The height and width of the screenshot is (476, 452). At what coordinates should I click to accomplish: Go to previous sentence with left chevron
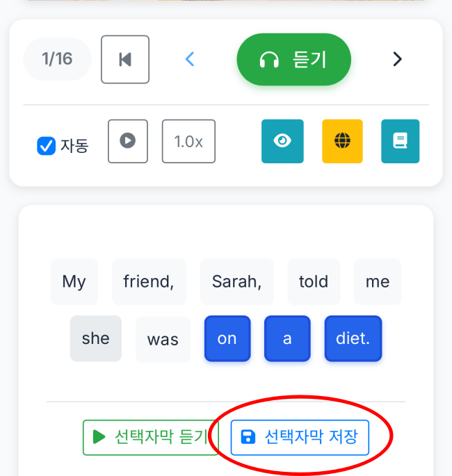click(190, 60)
